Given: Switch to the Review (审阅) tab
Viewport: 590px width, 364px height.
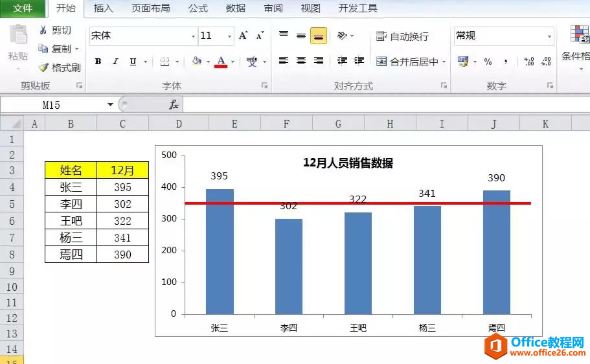Looking at the screenshot, I should tap(273, 8).
